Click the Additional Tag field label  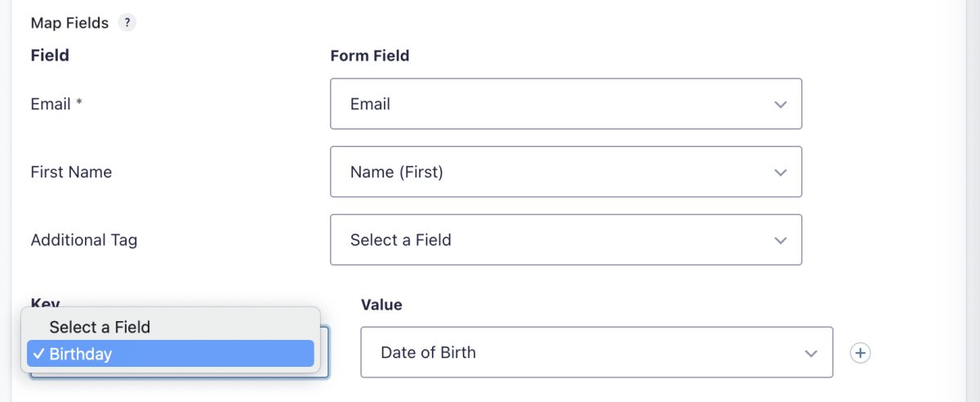[x=83, y=239]
